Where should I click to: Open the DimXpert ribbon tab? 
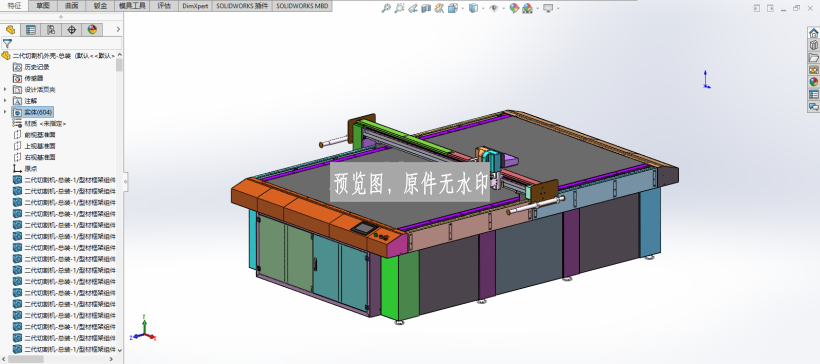[x=195, y=6]
